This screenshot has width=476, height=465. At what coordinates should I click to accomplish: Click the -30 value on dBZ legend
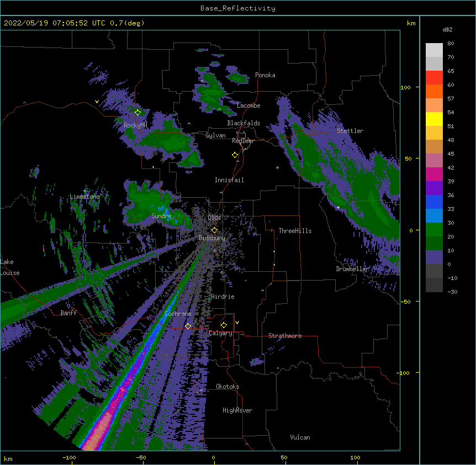pyautogui.click(x=453, y=292)
